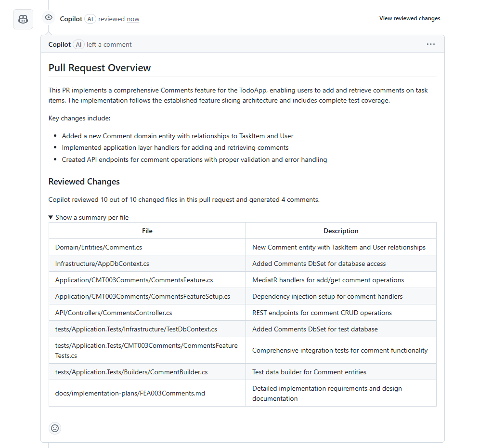This screenshot has width=479, height=448.
Task: Open the "View reviewed changes" link
Action: click(410, 18)
